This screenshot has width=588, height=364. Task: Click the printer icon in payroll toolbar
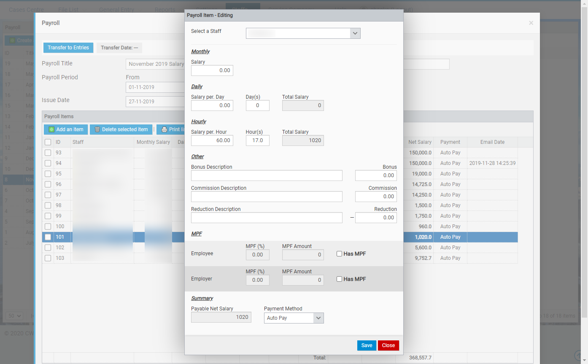165,129
